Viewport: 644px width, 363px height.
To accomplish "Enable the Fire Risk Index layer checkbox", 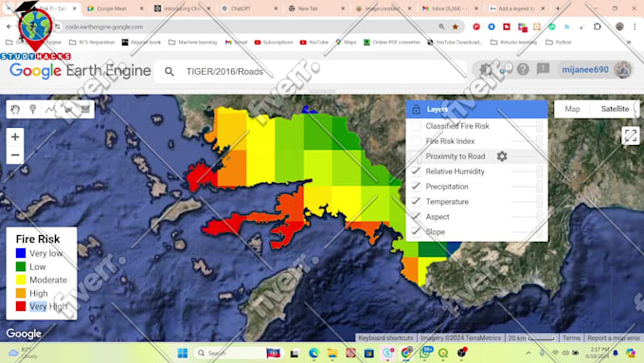I will [x=416, y=141].
